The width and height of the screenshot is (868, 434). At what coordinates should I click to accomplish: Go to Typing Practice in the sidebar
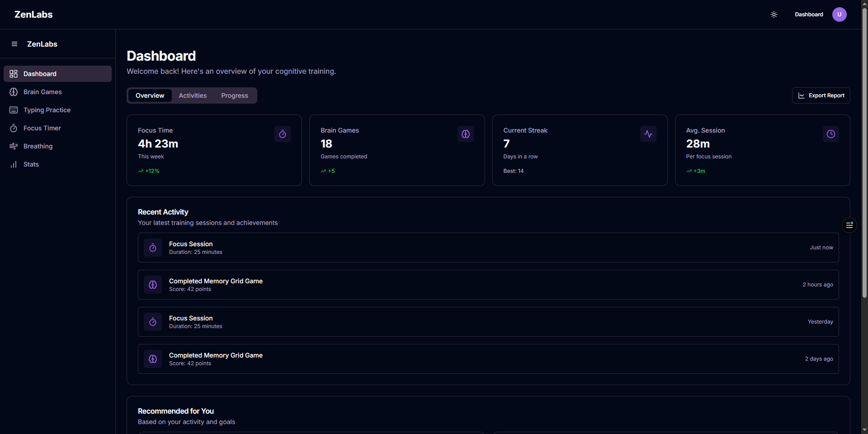coord(57,110)
